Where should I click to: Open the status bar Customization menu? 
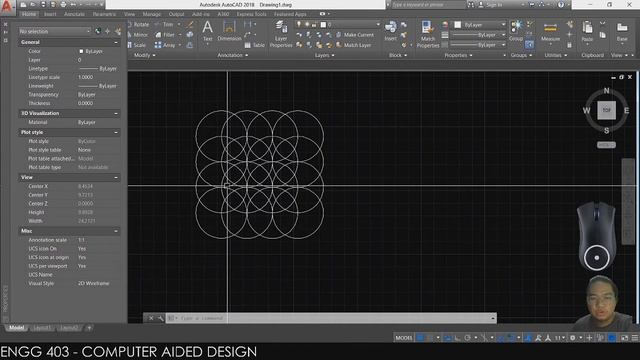(635, 338)
